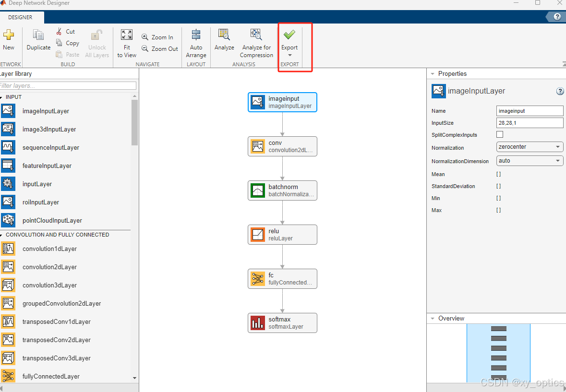The width and height of the screenshot is (566, 392).
Task: Click the Overview network thumbnail
Action: coord(498,353)
